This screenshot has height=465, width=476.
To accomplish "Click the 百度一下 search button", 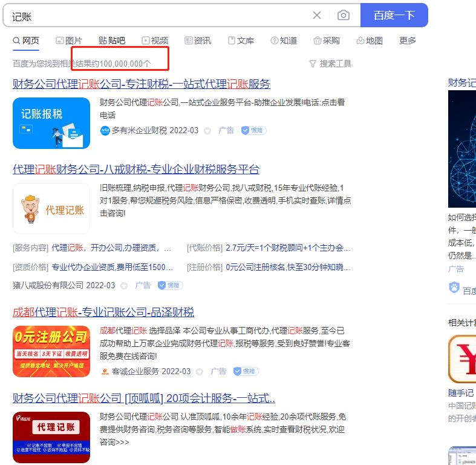I will (394, 15).
